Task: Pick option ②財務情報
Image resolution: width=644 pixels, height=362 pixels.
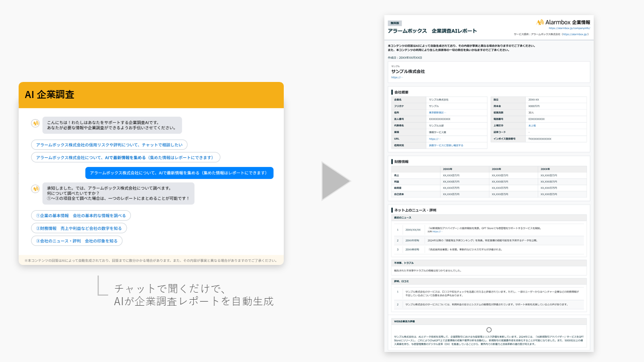Action: click(x=78, y=228)
